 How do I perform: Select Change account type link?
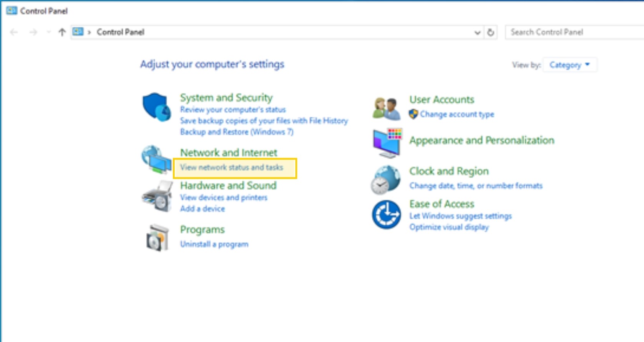point(456,114)
